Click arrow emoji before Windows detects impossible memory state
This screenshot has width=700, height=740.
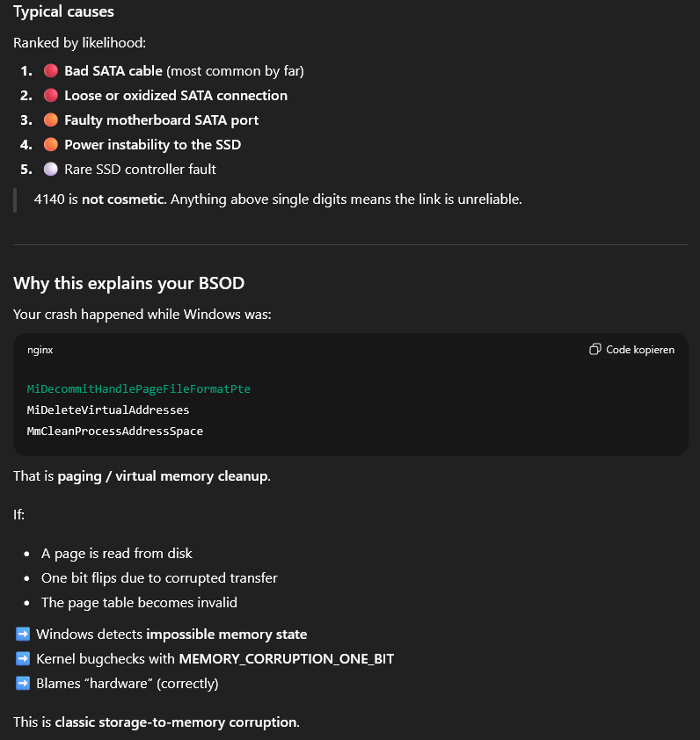pos(23,634)
